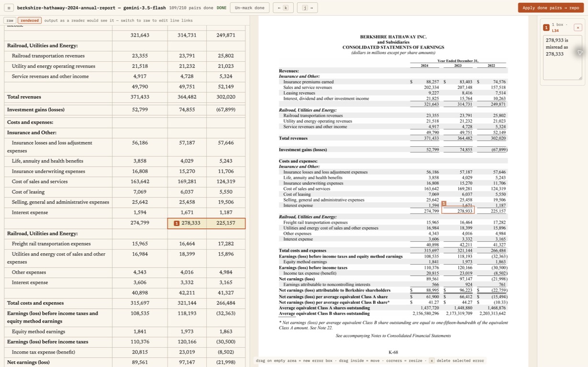Image resolution: width=588 pixels, height=367 pixels.
Task: Click into the error note text area
Action: [563, 57]
